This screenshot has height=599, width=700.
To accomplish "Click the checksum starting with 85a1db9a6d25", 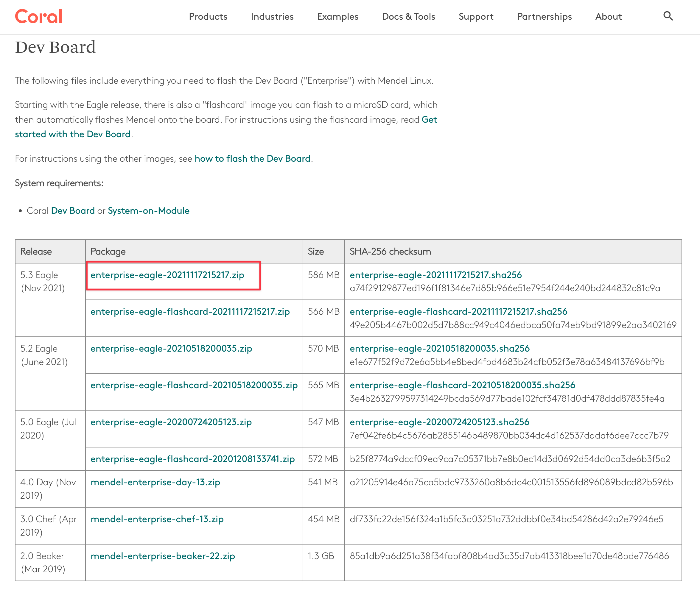I will (x=509, y=556).
